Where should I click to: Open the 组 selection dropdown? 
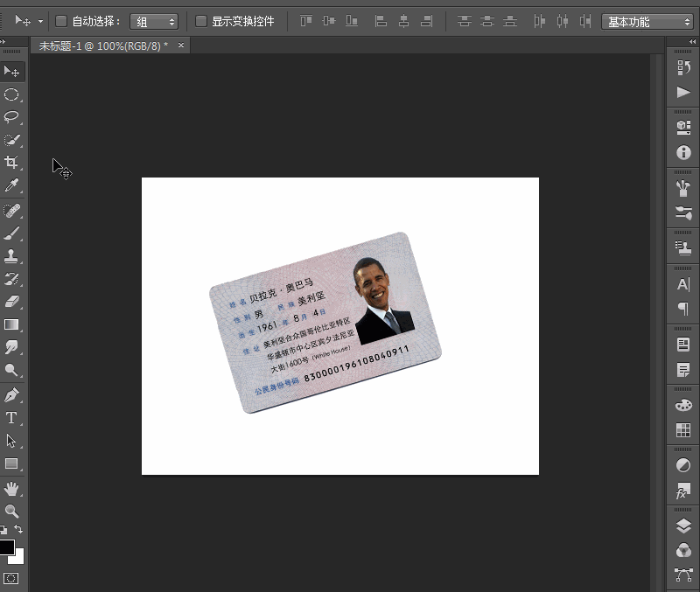154,20
